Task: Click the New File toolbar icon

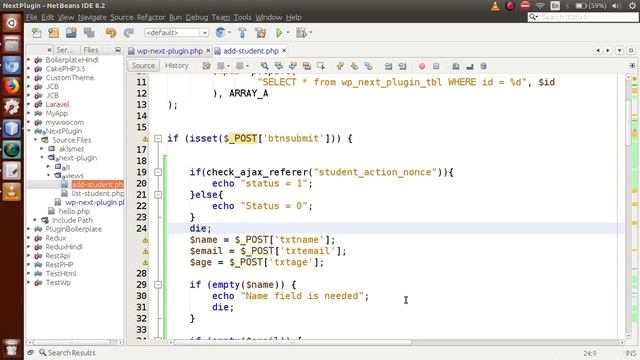Action: [37, 33]
